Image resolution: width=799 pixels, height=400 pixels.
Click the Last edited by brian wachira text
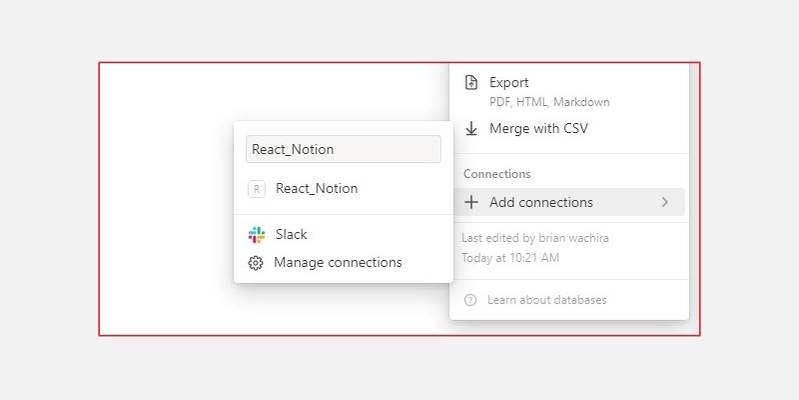coord(535,238)
